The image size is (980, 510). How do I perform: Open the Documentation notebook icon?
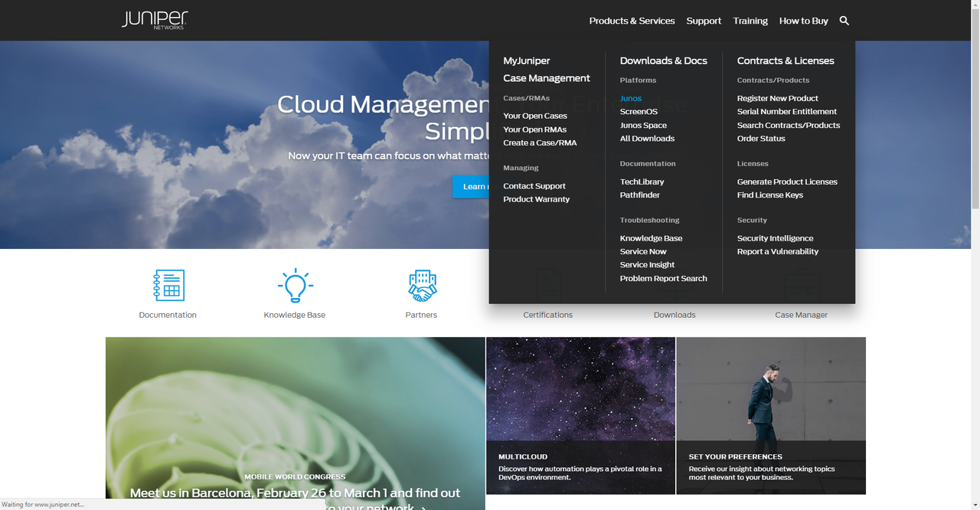coord(168,286)
